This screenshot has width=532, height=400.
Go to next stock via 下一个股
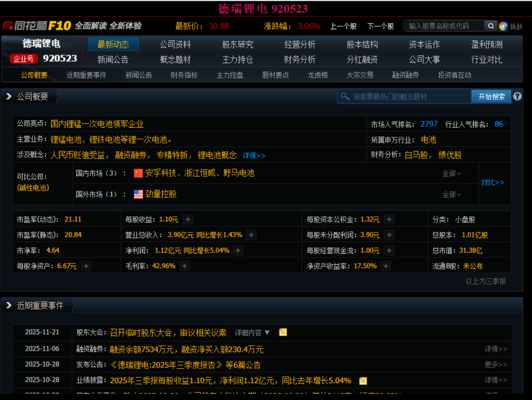click(381, 26)
